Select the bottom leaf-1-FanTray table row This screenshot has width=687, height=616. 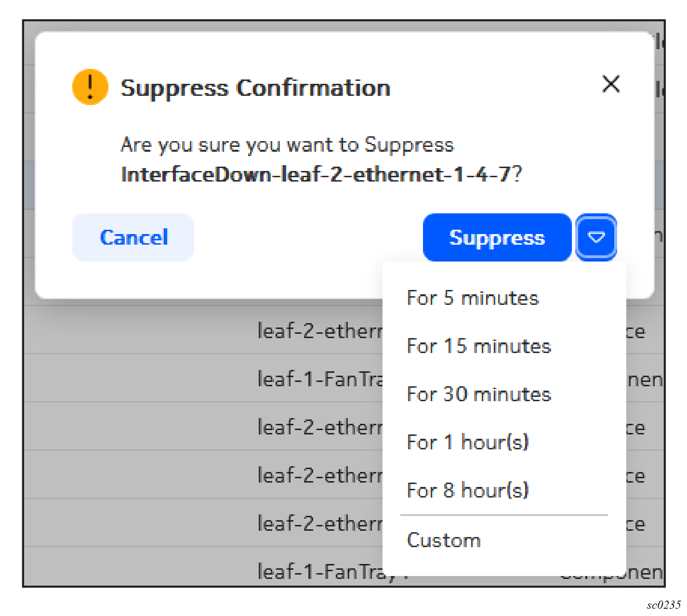pos(320,572)
